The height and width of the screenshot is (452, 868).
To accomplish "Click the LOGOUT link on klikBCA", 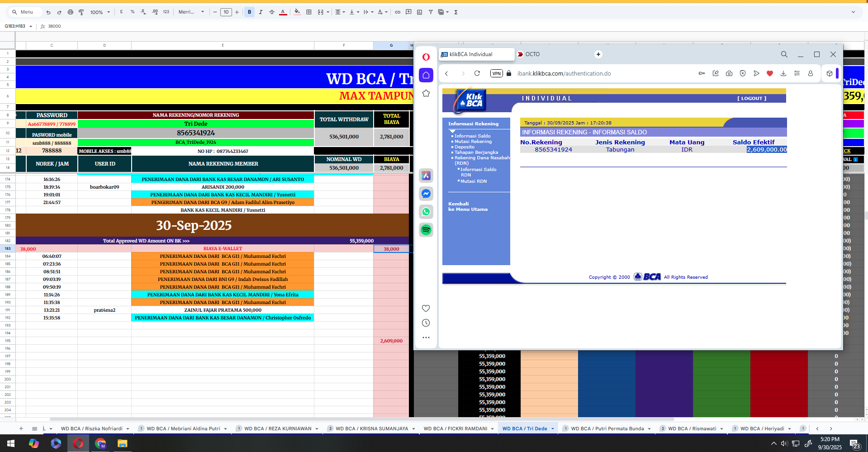I will (x=752, y=98).
